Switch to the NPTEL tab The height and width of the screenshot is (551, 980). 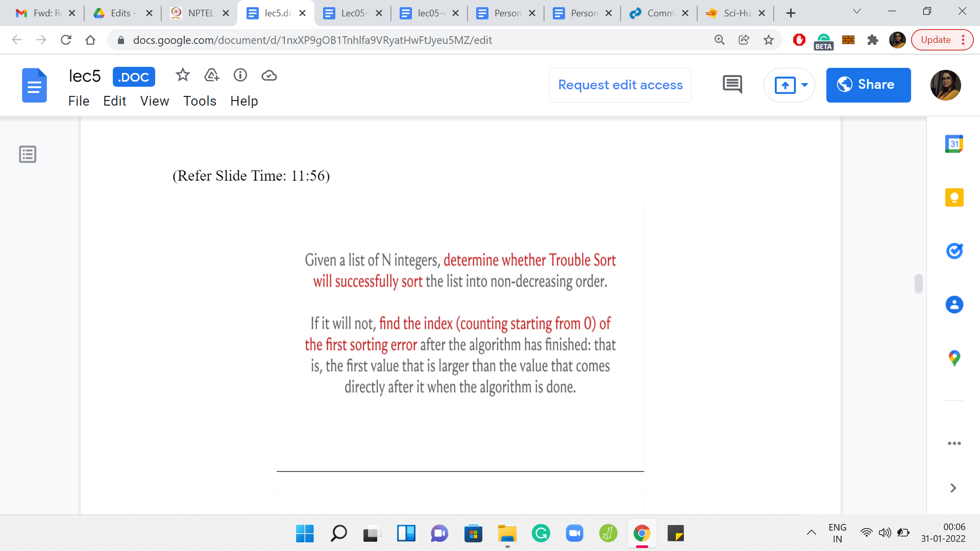tap(199, 13)
